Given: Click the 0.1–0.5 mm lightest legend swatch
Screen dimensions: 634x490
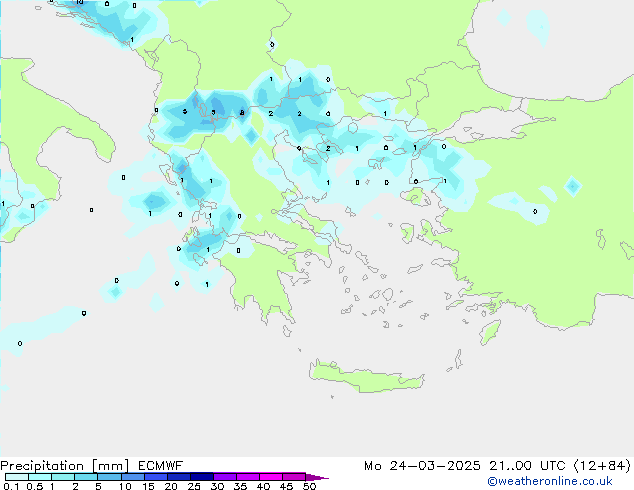Looking at the screenshot, I should (x=17, y=477).
